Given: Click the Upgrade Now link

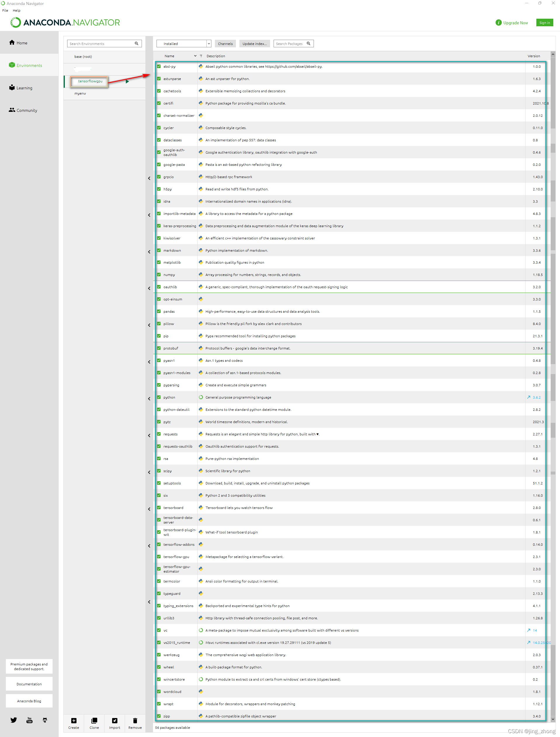Looking at the screenshot, I should pyautogui.click(x=515, y=23).
